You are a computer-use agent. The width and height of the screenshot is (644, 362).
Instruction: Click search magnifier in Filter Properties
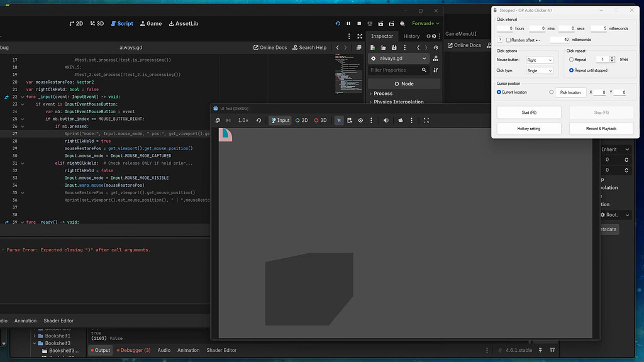(424, 70)
